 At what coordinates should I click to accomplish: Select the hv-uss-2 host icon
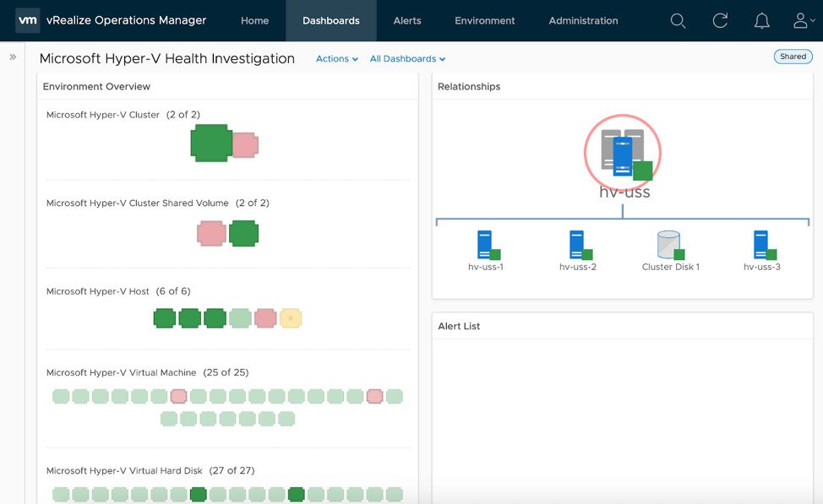point(580,245)
